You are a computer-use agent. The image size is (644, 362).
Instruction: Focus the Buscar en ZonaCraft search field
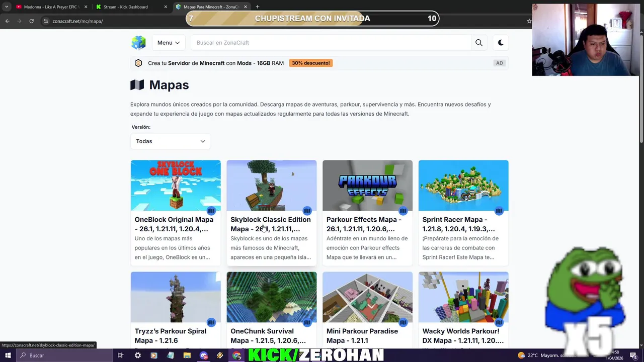pos(331,43)
